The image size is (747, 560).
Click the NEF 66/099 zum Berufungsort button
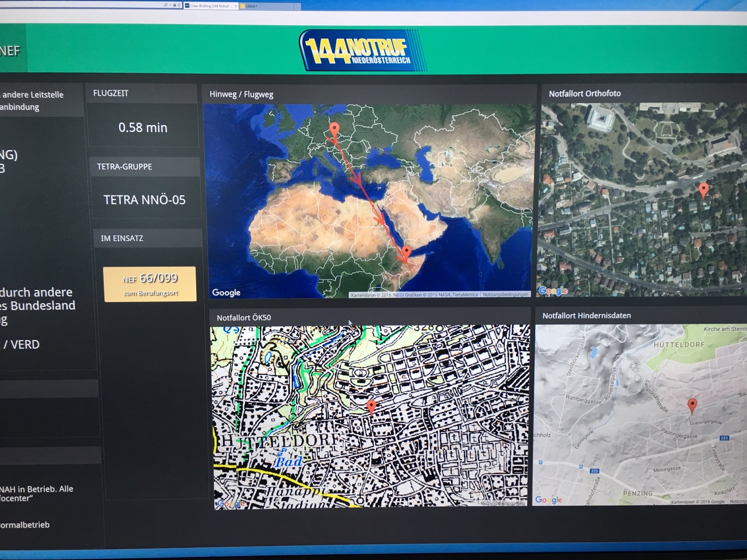click(x=149, y=284)
